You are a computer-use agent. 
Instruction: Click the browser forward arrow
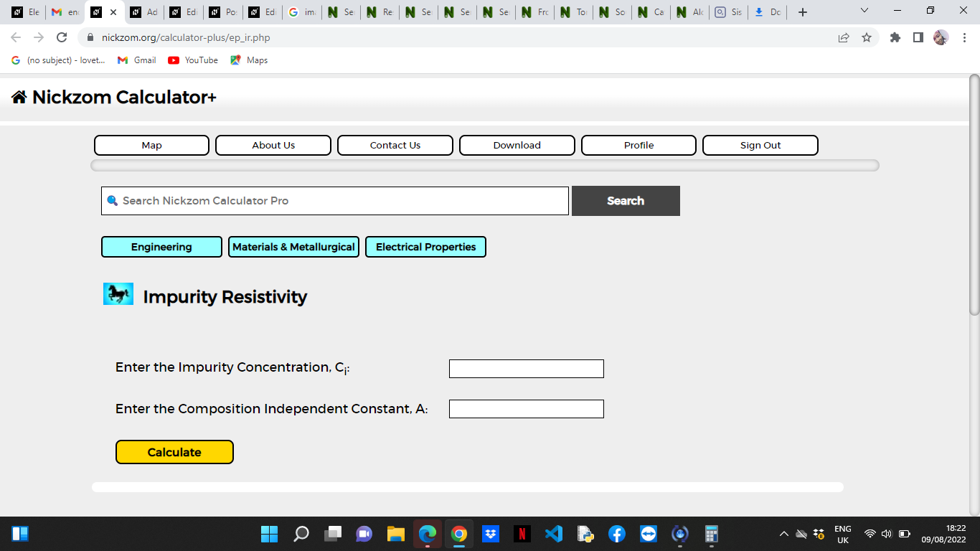[x=39, y=37]
